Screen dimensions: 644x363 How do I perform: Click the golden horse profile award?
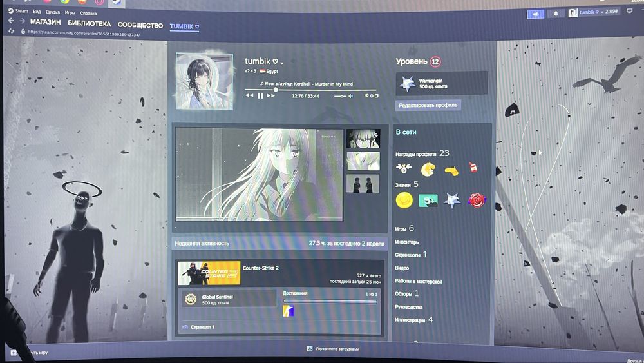pyautogui.click(x=428, y=169)
